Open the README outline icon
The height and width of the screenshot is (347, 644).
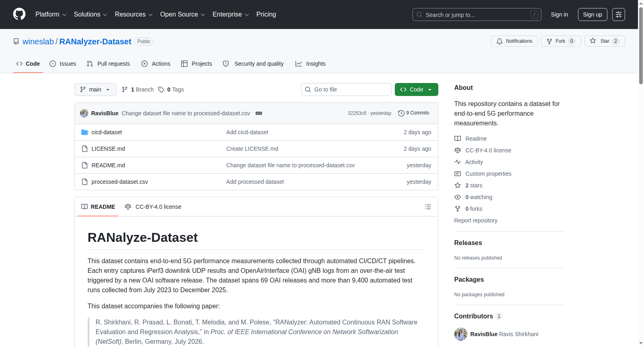tap(428, 207)
